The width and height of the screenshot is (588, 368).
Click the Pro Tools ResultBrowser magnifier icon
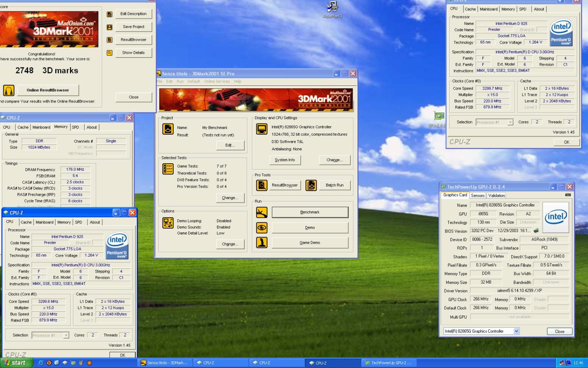point(262,185)
